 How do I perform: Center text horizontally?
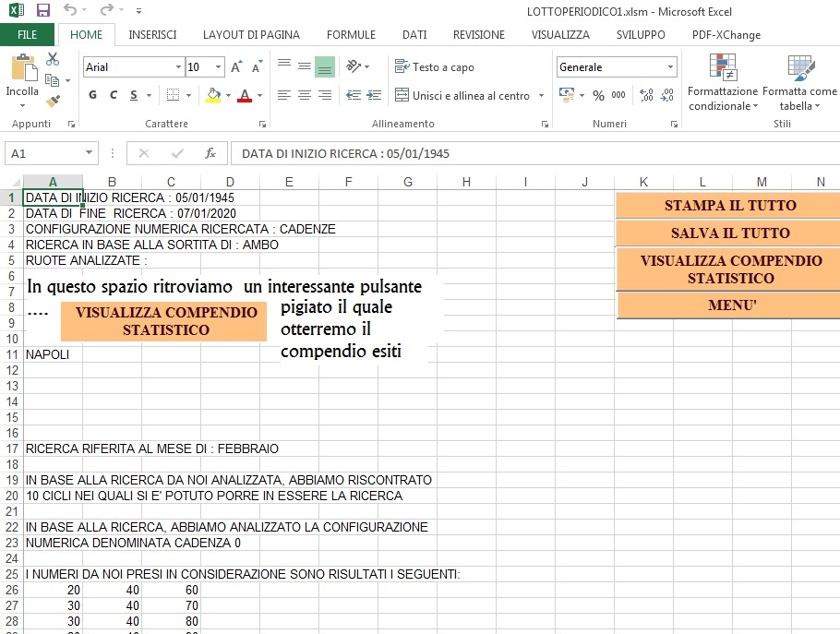(x=305, y=95)
